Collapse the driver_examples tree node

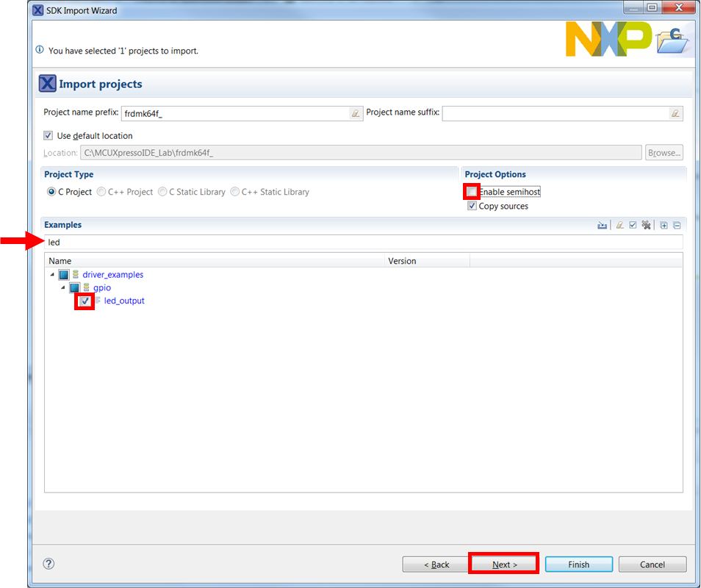point(52,275)
